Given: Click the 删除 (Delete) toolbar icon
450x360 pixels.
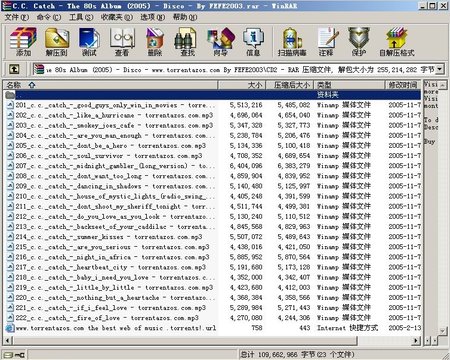Looking at the screenshot, I should click(x=155, y=42).
